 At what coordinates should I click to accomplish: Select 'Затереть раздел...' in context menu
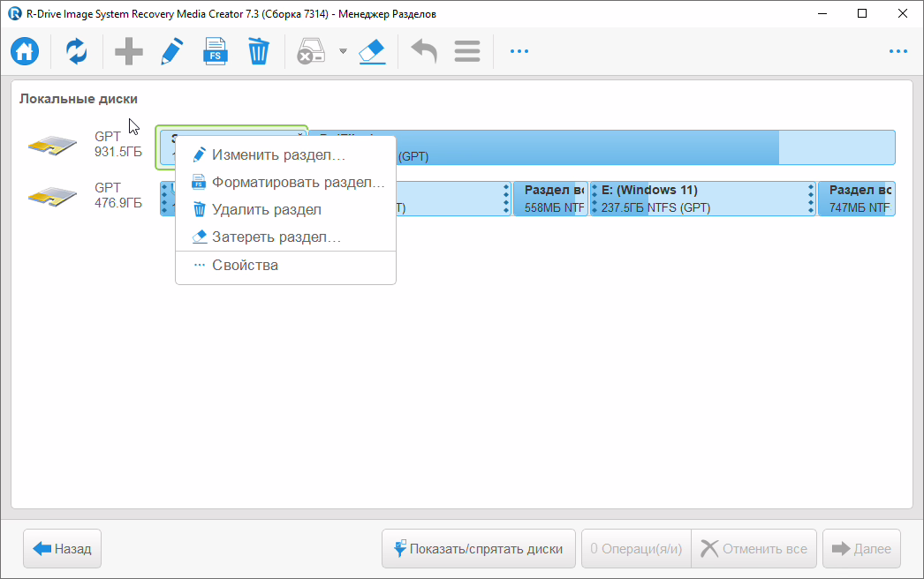click(276, 237)
